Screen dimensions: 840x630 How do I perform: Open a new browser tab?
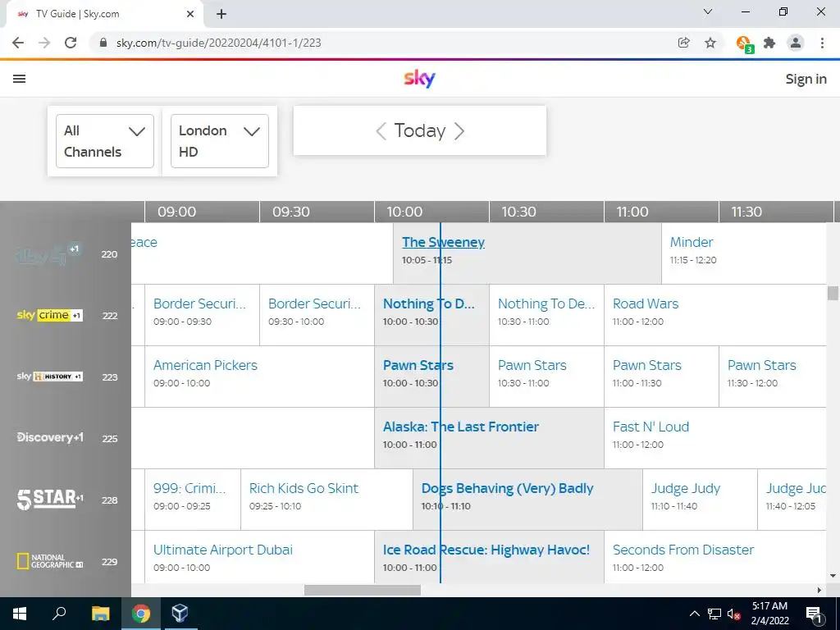point(221,14)
